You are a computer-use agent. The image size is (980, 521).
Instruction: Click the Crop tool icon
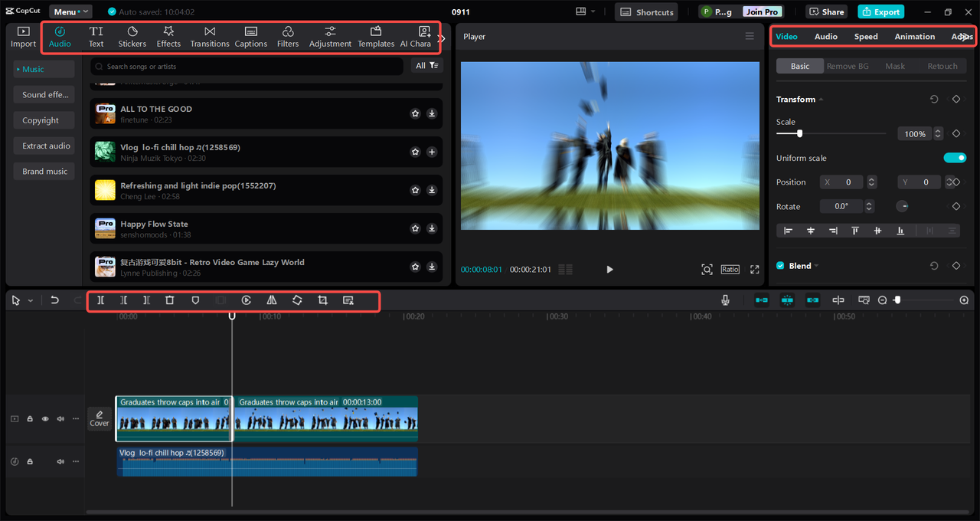pos(322,300)
